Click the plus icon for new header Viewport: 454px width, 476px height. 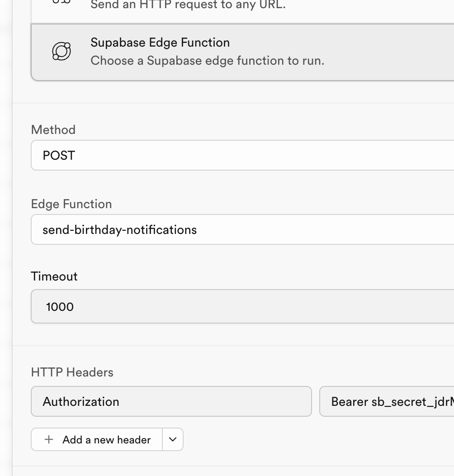tap(49, 439)
